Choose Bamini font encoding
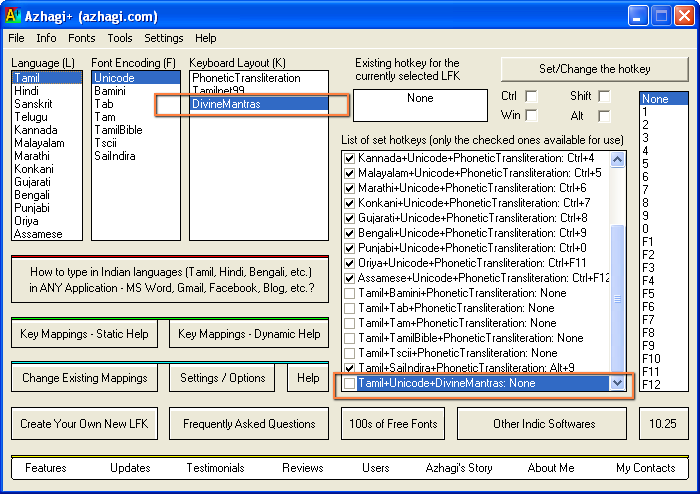This screenshot has height=494, width=700. point(136,91)
